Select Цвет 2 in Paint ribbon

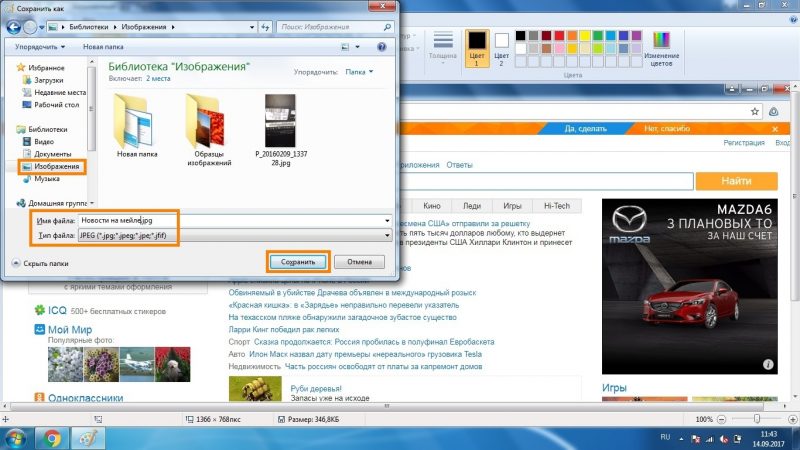coord(502,46)
